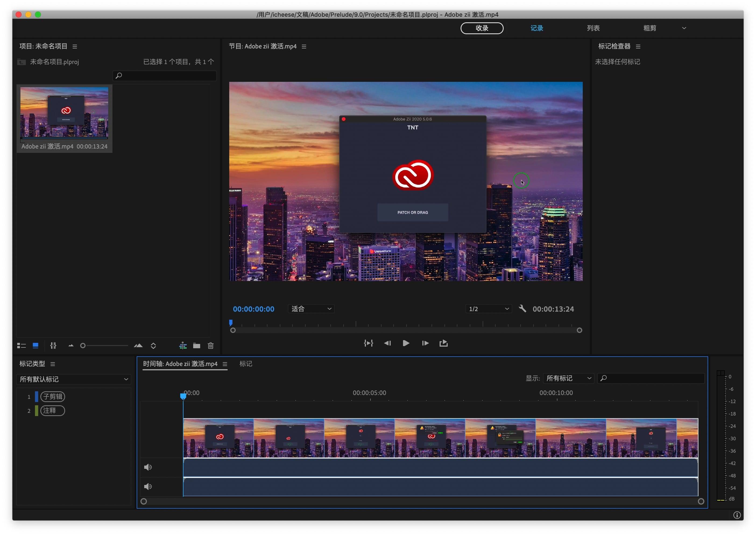Expand the 所有默认标记 dropdown
The width and height of the screenshot is (756, 535).
(74, 379)
